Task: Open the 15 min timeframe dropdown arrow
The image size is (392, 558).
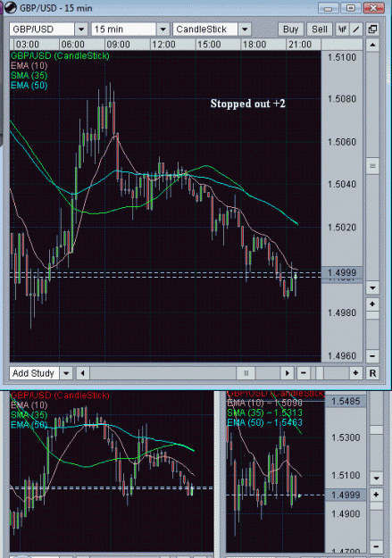Action: click(x=163, y=29)
